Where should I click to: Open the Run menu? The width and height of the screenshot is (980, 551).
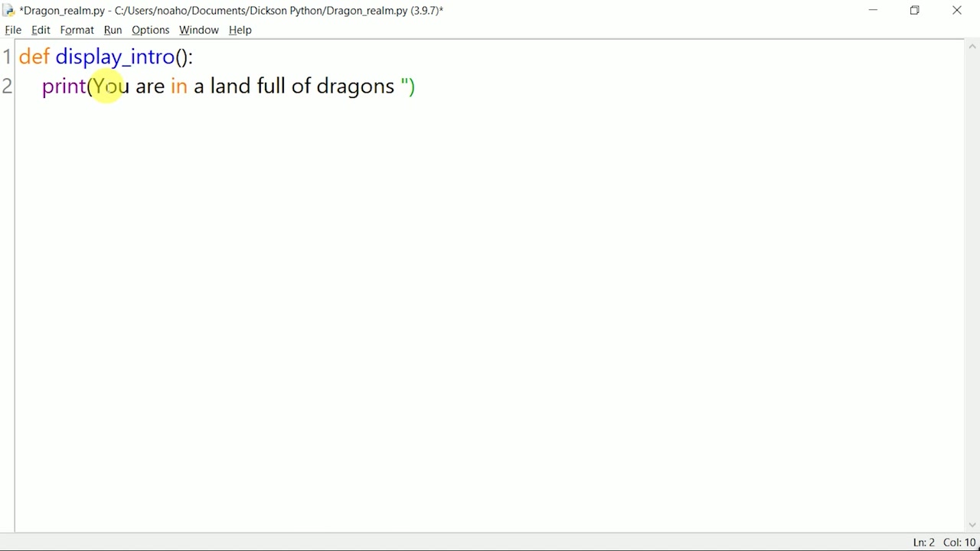tap(113, 30)
